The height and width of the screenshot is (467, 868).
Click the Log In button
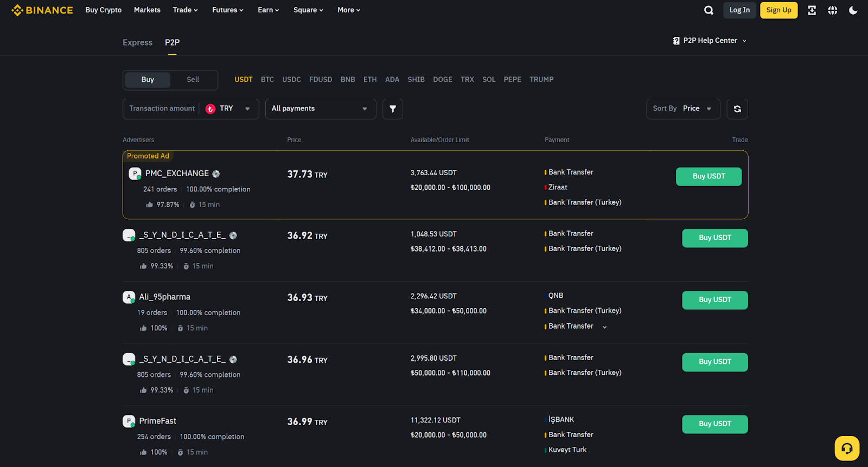[x=739, y=10]
